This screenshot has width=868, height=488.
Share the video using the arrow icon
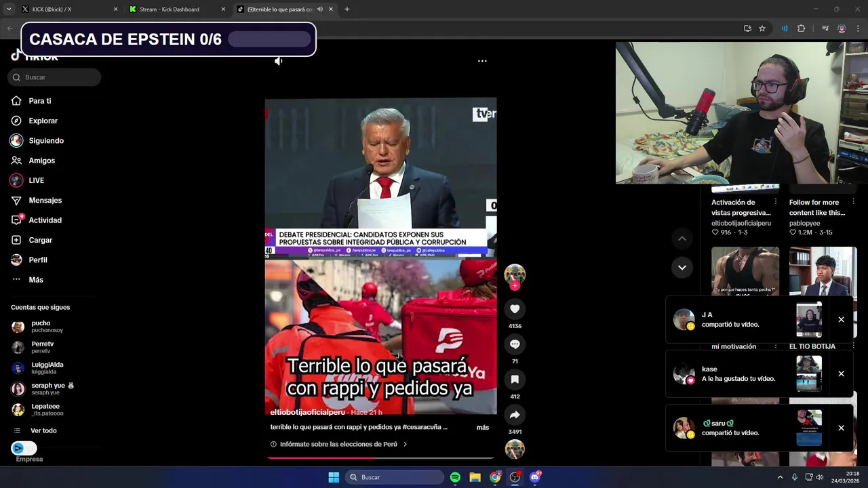click(515, 415)
